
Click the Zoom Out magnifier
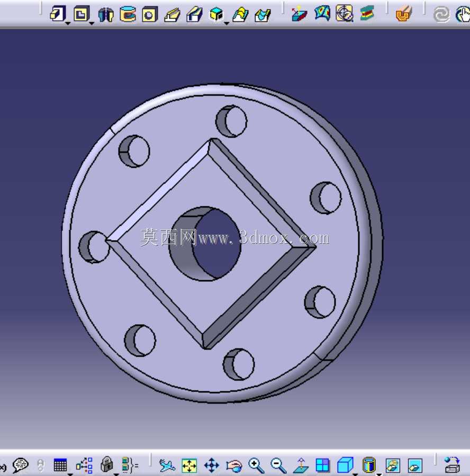pos(278,465)
